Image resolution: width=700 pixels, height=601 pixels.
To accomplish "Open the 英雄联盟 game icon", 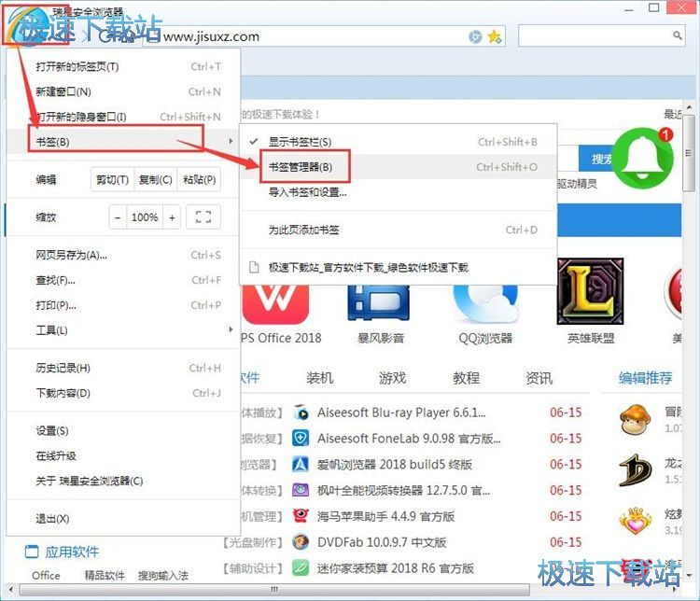I will pyautogui.click(x=590, y=291).
